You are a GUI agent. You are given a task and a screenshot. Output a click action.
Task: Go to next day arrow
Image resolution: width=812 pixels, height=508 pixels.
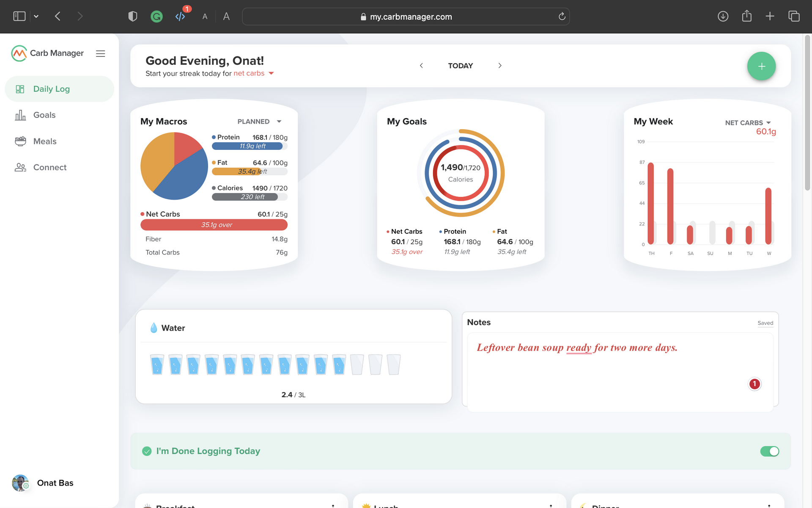(500, 66)
